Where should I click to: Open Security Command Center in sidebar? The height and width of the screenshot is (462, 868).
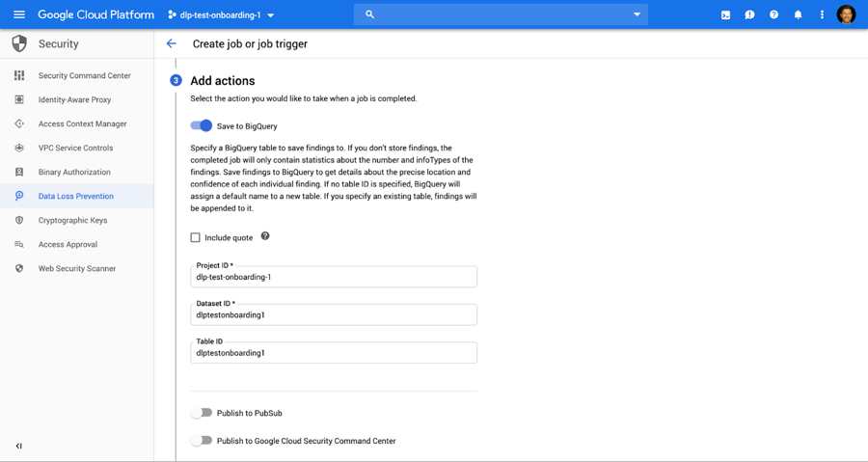click(x=84, y=75)
